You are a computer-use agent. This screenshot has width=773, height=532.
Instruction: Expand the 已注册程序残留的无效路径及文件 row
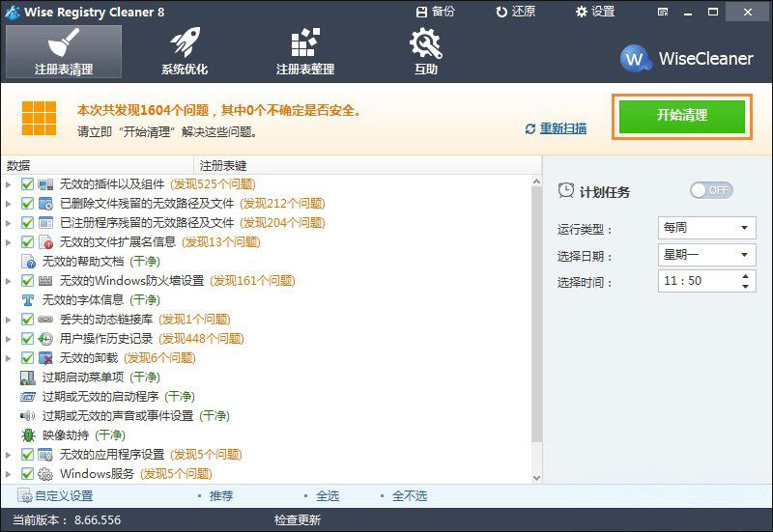point(9,223)
